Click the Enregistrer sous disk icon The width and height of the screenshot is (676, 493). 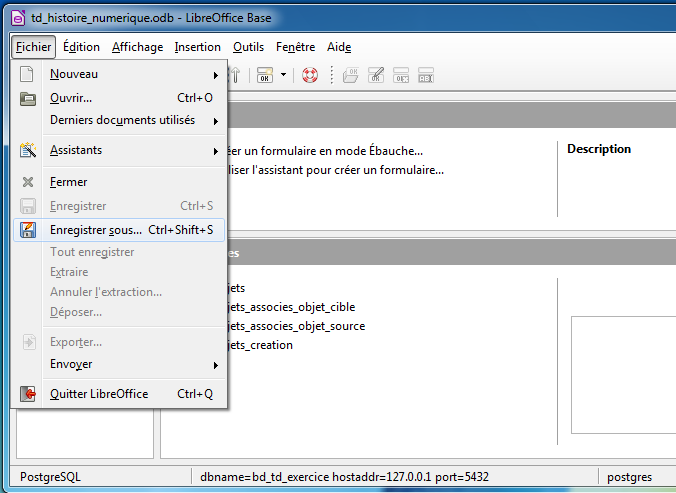[x=28, y=230]
